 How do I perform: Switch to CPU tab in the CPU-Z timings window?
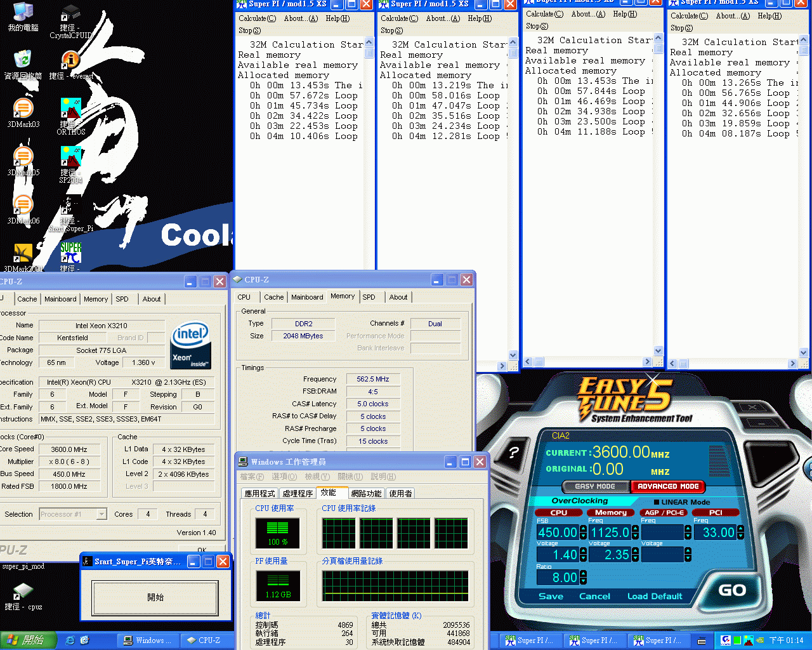[244, 297]
